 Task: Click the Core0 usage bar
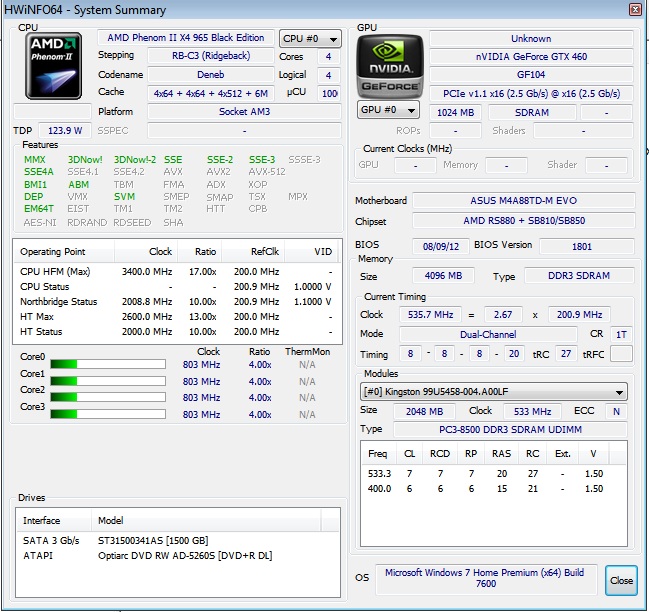click(x=108, y=364)
